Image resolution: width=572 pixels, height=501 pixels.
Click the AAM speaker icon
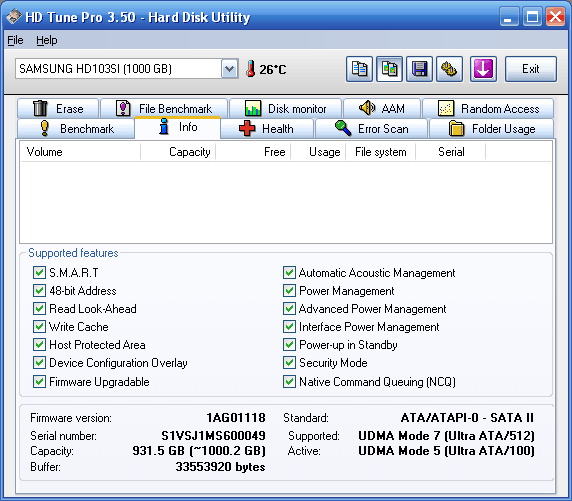367,108
